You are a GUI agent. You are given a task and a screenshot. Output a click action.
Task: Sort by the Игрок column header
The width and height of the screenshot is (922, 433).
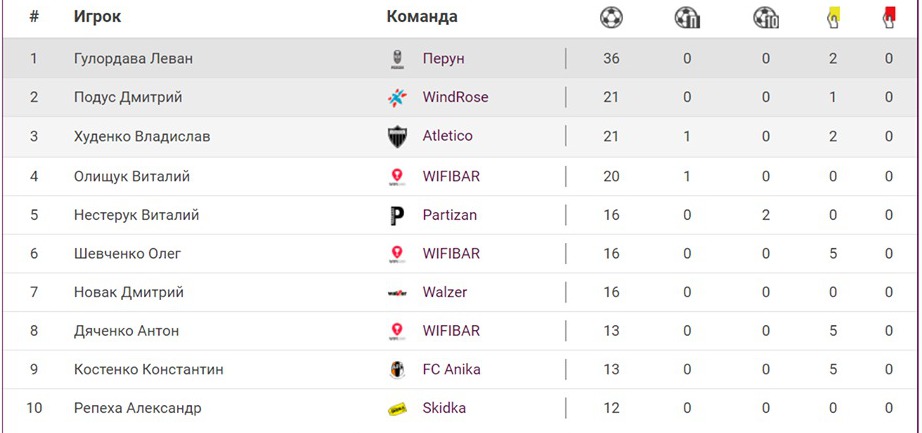pyautogui.click(x=97, y=17)
